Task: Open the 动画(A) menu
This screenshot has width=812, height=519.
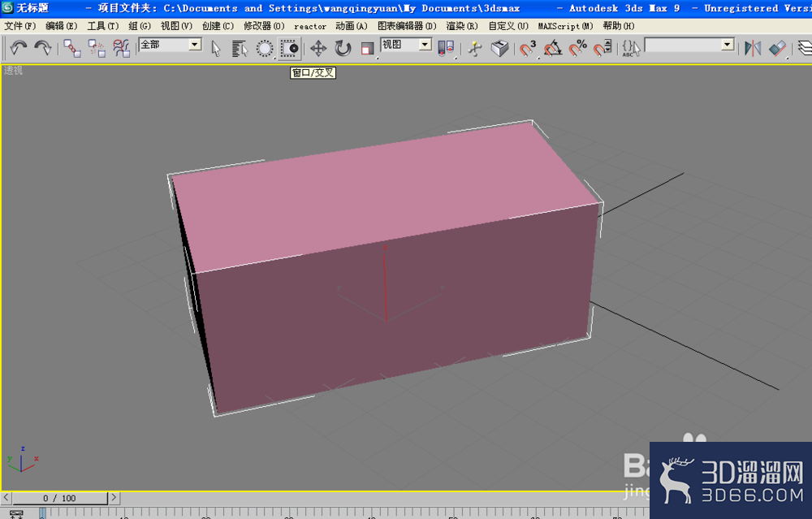Action: pos(351,26)
